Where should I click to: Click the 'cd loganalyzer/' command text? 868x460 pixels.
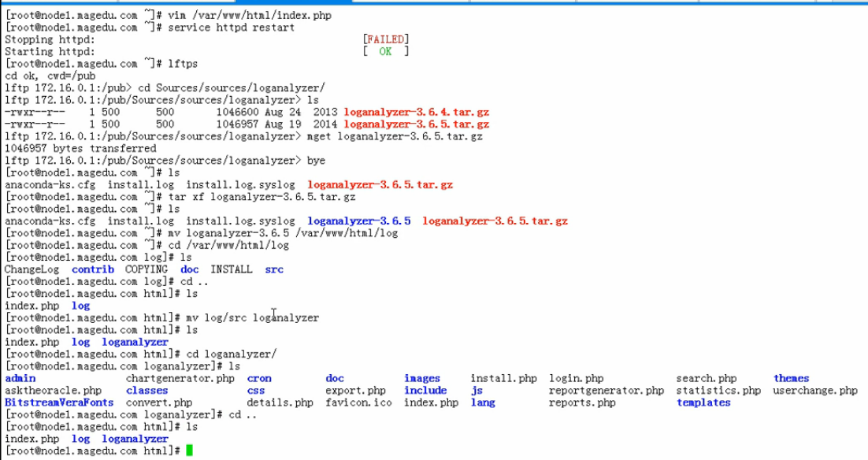(231, 354)
